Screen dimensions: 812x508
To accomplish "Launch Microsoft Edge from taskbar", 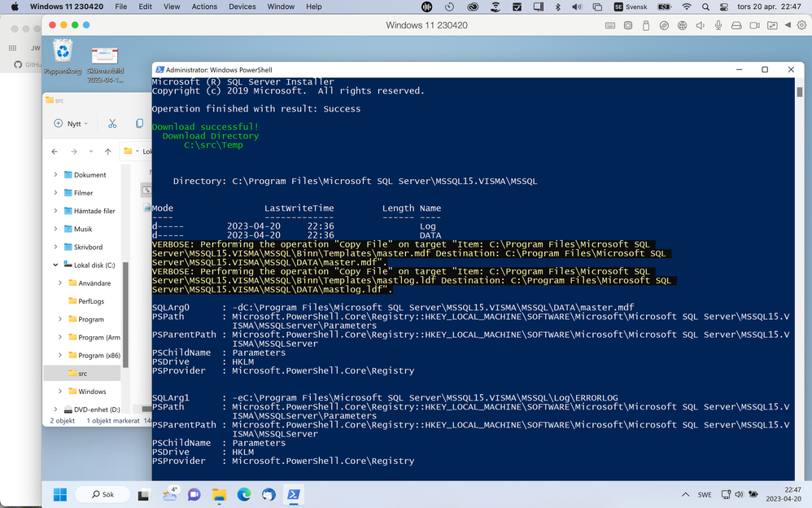I will pos(244,495).
